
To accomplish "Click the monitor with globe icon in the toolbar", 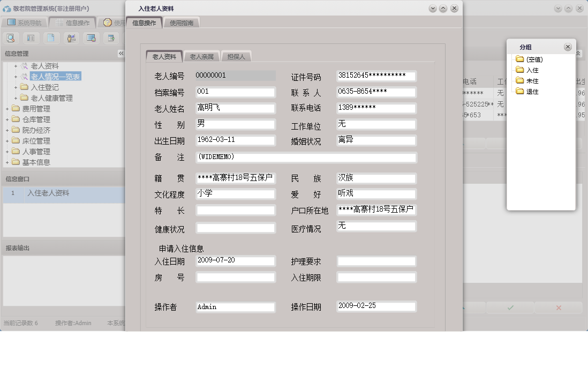I will pos(91,38).
